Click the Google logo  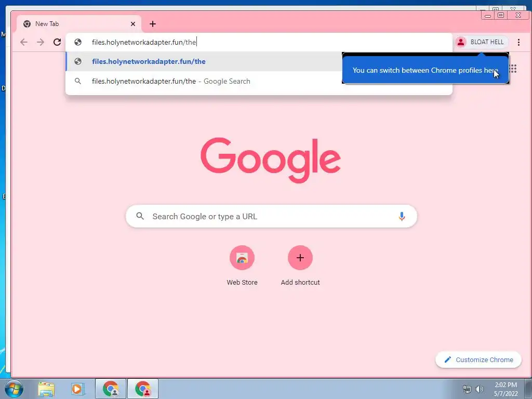270,160
